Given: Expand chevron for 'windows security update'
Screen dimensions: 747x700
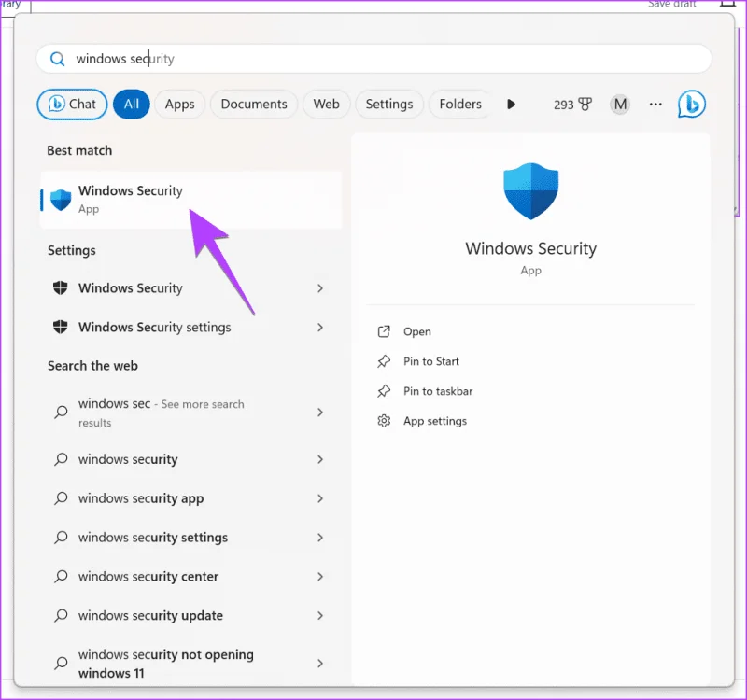Looking at the screenshot, I should click(x=320, y=616).
